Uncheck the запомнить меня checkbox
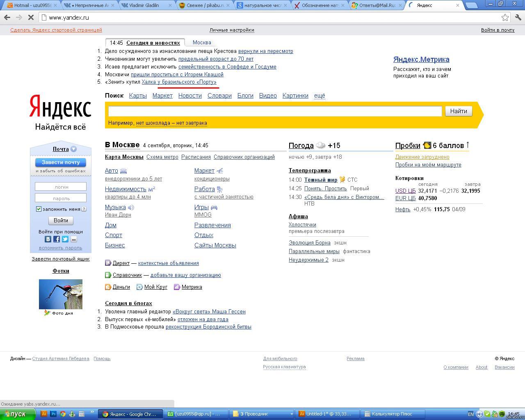The width and height of the screenshot is (525, 420). pos(39,209)
